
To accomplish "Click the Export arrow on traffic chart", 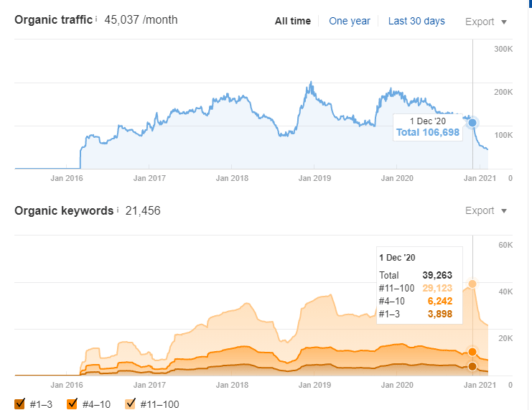I will point(504,22).
